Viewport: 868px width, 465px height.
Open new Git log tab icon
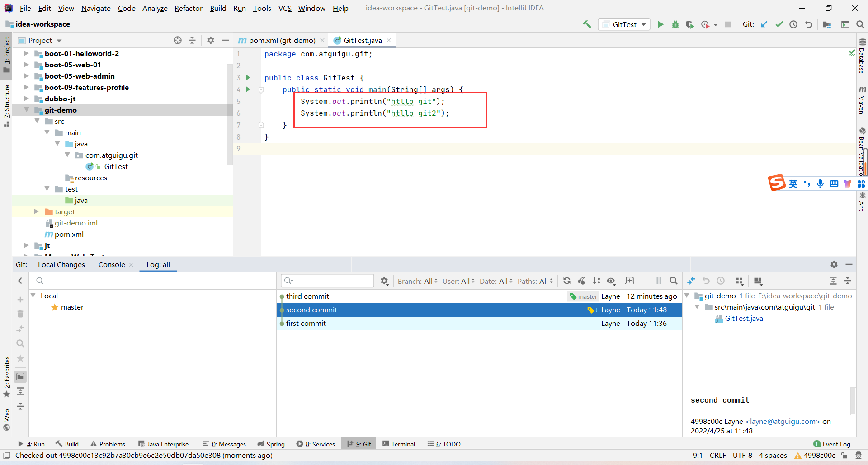(630, 281)
